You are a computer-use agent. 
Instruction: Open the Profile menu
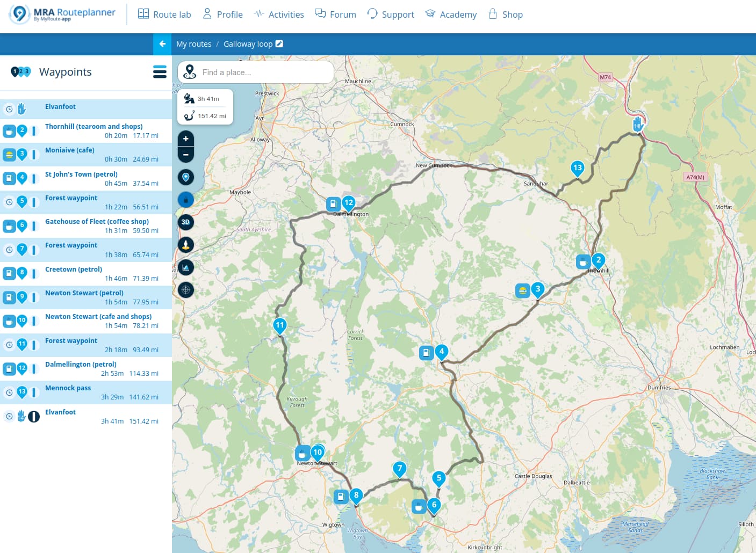(x=222, y=14)
